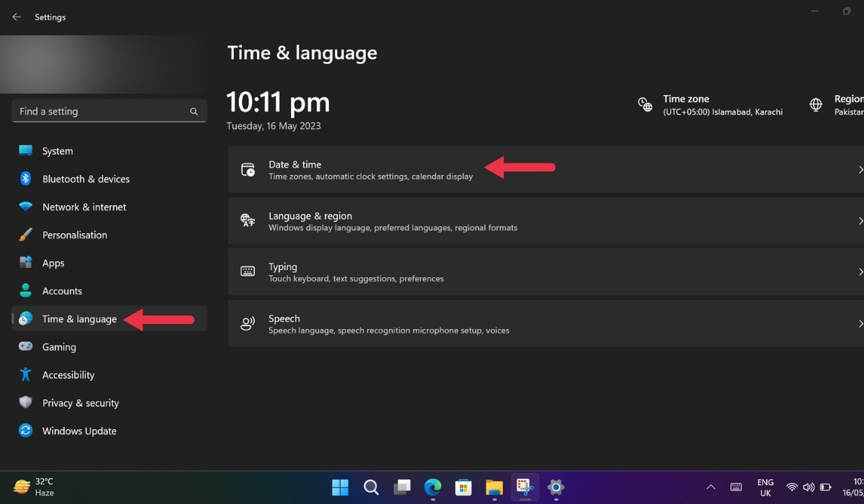Switch input language via ENG UK indicator
The width and height of the screenshot is (864, 504).
coord(765,487)
